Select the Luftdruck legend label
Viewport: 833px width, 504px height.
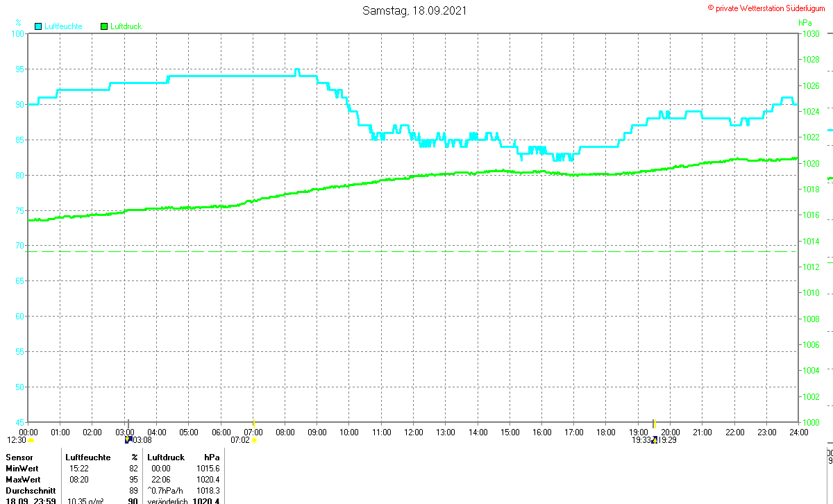coord(126,26)
